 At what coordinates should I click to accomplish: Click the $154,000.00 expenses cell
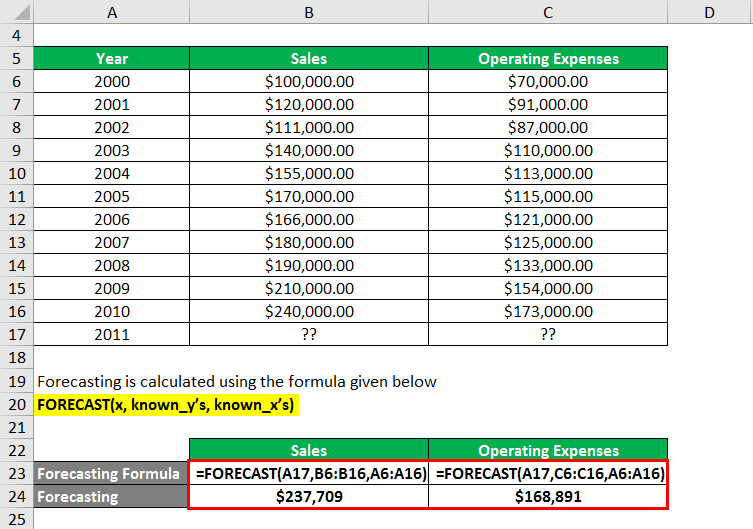coord(548,288)
